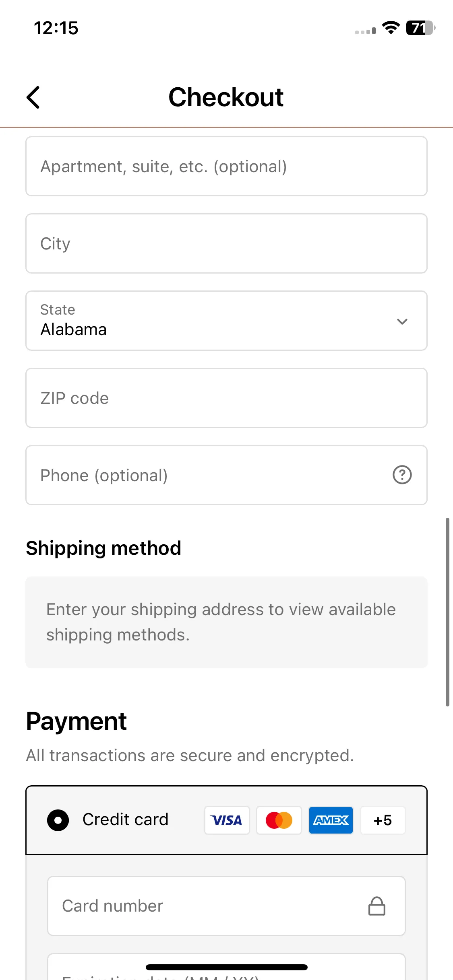The width and height of the screenshot is (453, 980).
Task: Focus the Phone (optional) field
Action: point(226,475)
